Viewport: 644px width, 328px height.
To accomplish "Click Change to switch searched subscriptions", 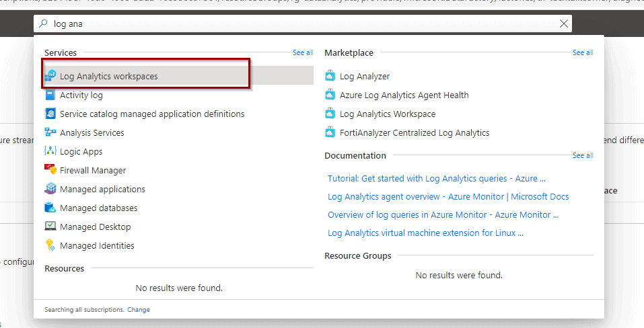I will tap(139, 310).
